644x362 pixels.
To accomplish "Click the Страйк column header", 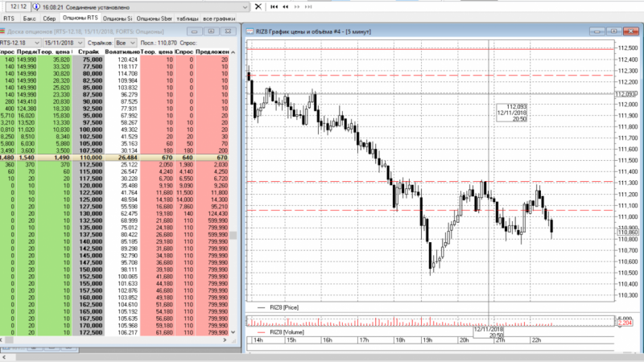I will coord(89,51).
